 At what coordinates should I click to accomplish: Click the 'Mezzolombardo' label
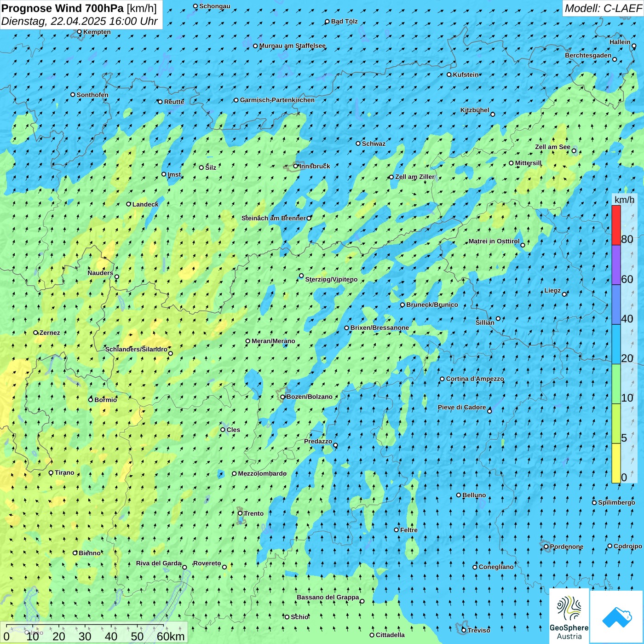(262, 473)
